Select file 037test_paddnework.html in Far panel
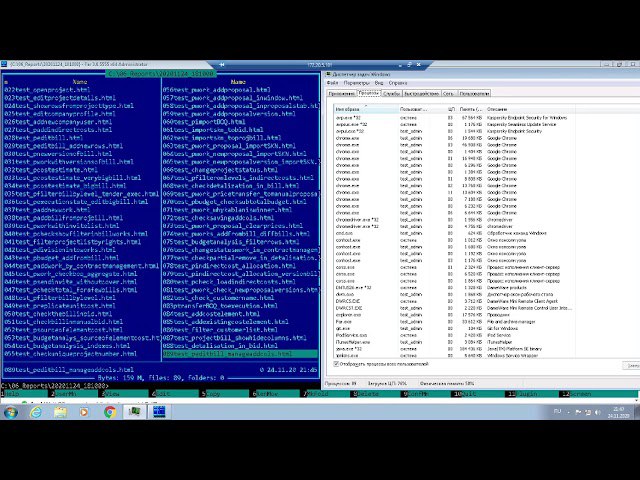The height and width of the screenshot is (480, 640). tap(47, 210)
